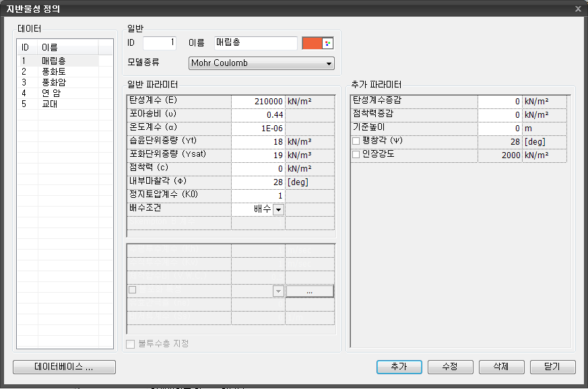Pick 교대 in the data list
The image size is (588, 389).
coord(49,104)
